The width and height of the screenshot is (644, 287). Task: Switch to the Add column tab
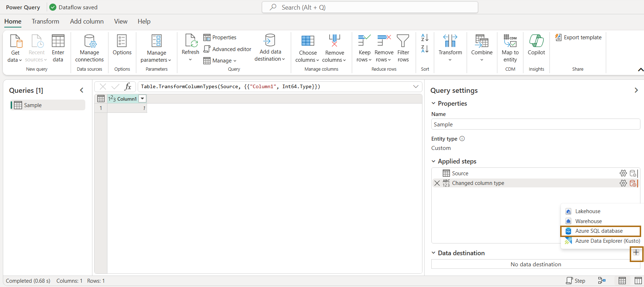[87, 21]
